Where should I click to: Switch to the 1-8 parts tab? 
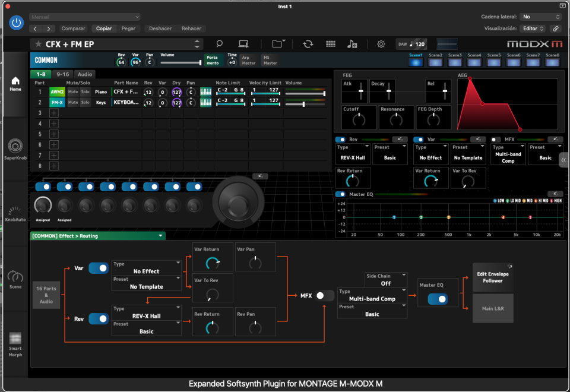[x=41, y=74]
